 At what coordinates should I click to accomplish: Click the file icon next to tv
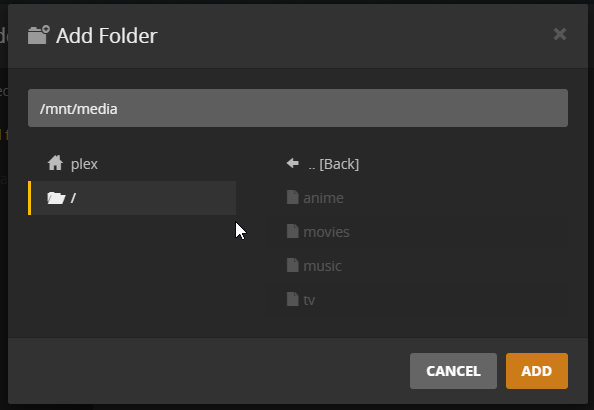tap(292, 299)
